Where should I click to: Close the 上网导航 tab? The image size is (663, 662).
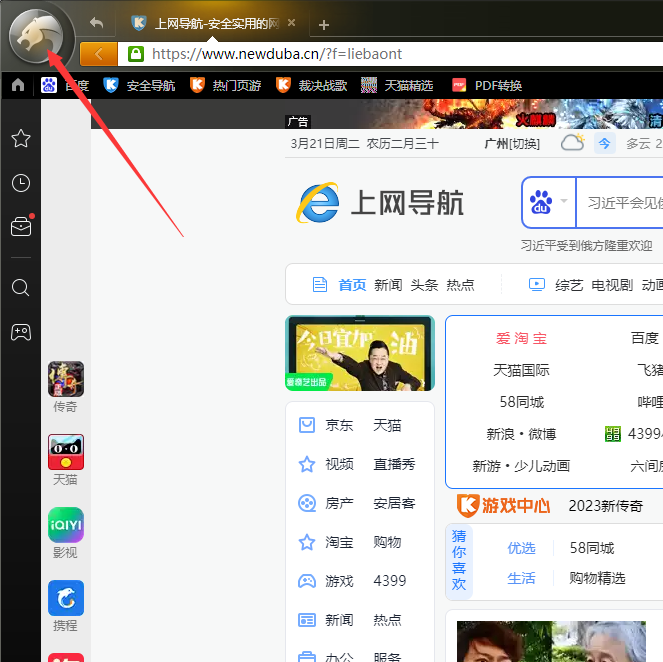pos(291,23)
